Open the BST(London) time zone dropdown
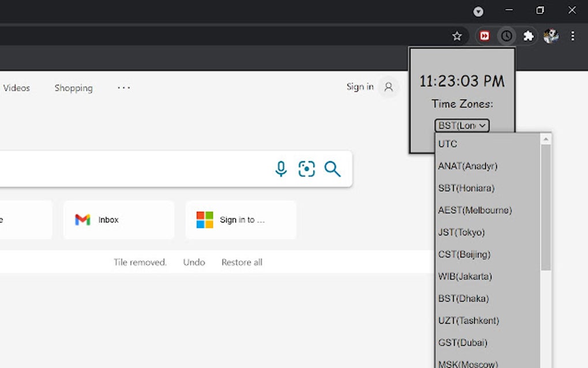 [461, 125]
